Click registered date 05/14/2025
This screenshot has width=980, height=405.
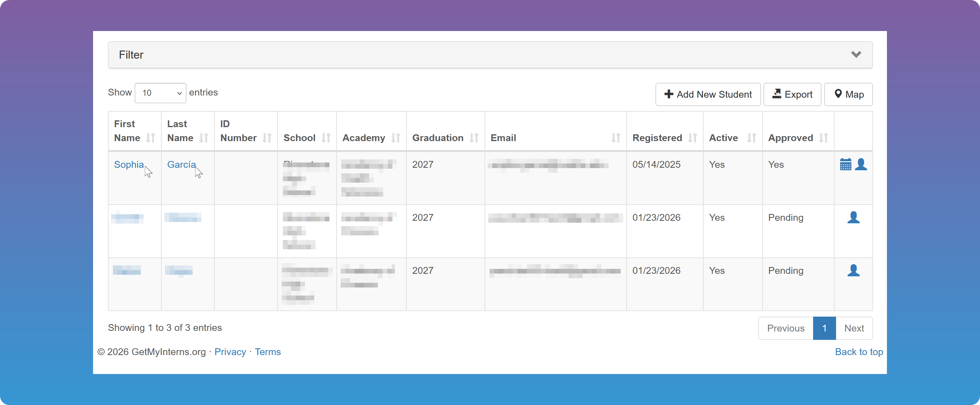tap(656, 165)
